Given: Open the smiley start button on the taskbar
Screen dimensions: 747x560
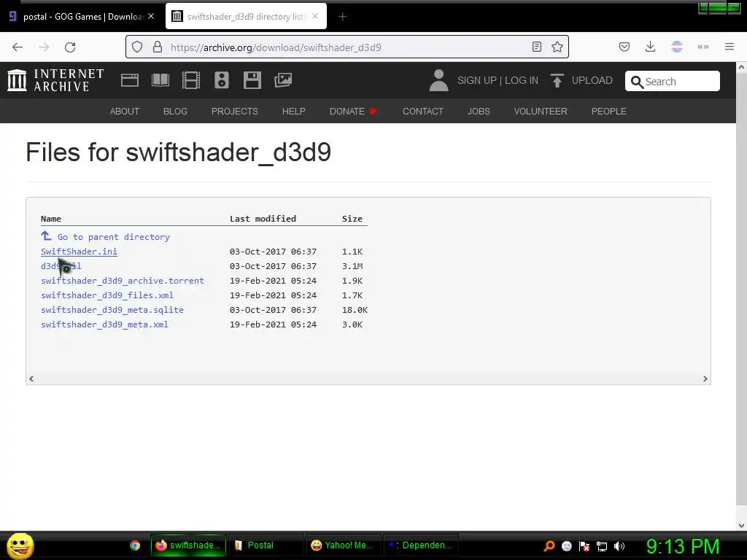Looking at the screenshot, I should click(x=20, y=545).
